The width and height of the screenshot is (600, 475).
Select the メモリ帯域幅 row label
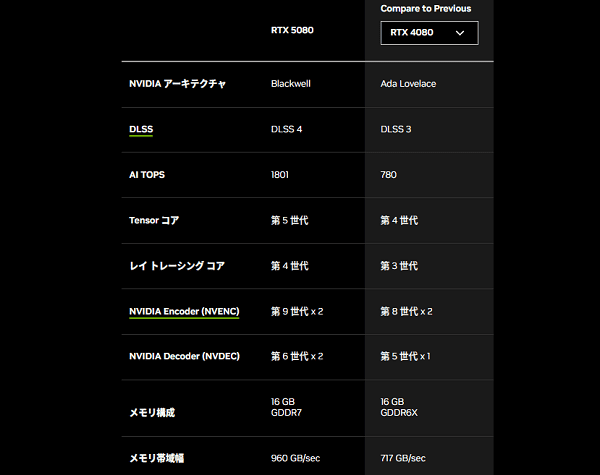point(157,458)
